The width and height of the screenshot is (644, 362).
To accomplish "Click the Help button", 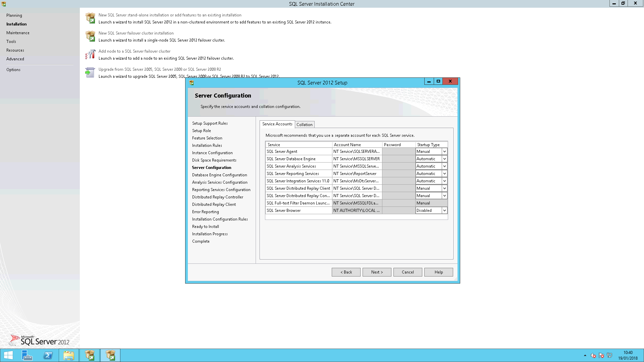I will tap(439, 272).
